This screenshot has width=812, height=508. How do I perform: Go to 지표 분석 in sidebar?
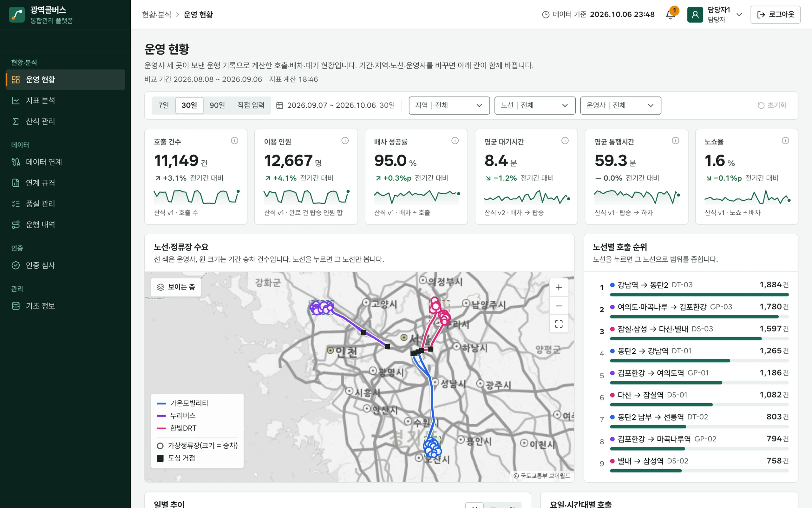point(65,100)
